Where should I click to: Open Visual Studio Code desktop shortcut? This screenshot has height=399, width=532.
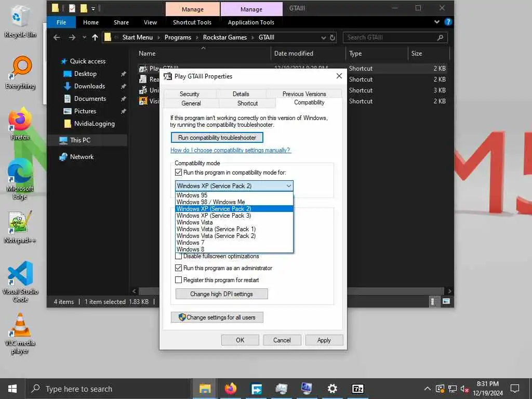(x=20, y=282)
